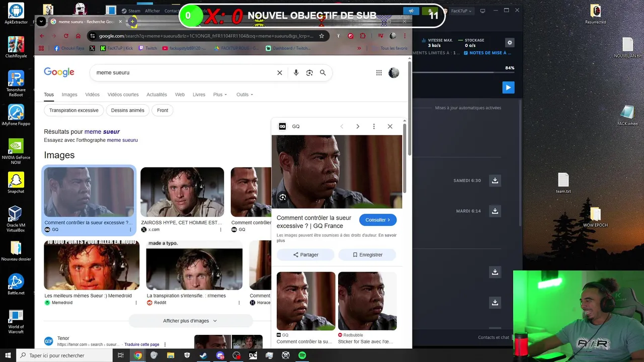This screenshot has height=362, width=644.
Task: Open Chrome home page button
Action: pos(78,36)
